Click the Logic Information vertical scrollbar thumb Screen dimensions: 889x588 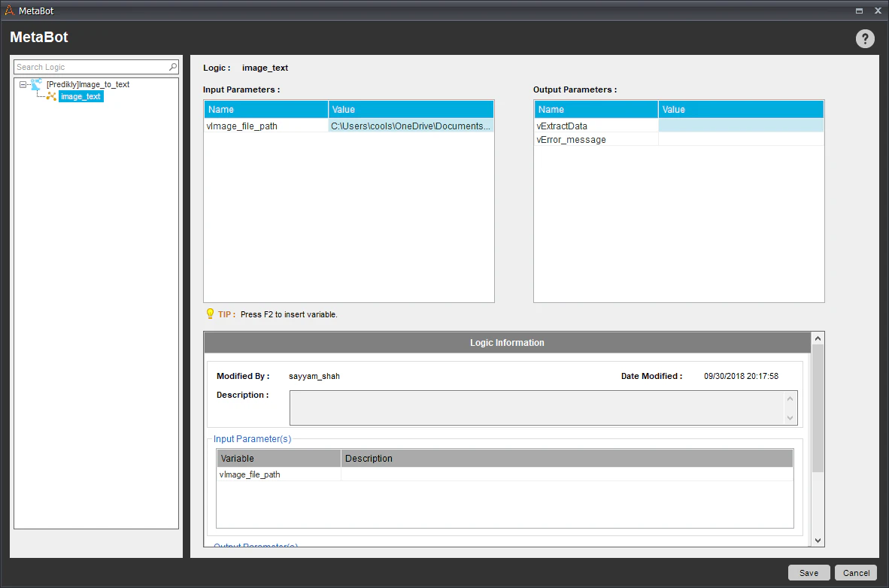[x=818, y=408]
